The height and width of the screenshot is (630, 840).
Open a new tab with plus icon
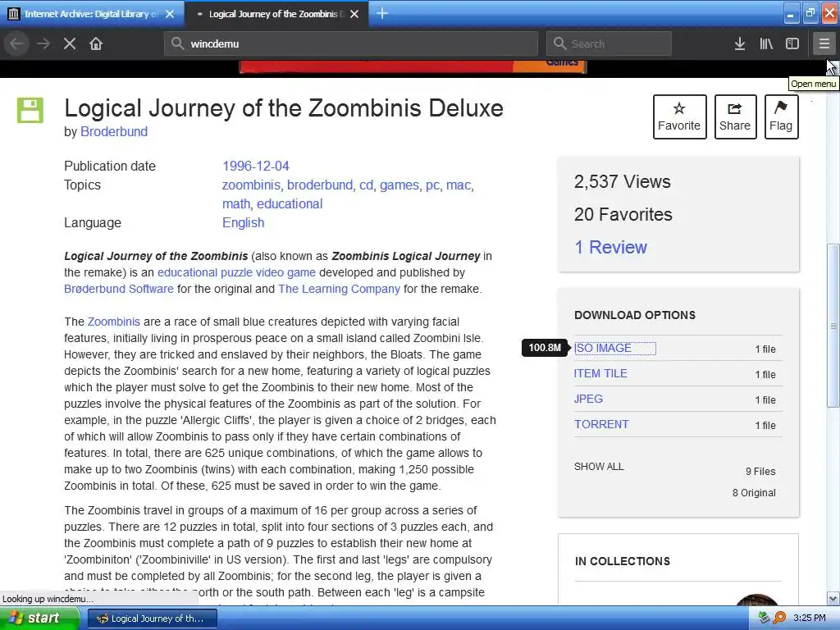coord(382,13)
